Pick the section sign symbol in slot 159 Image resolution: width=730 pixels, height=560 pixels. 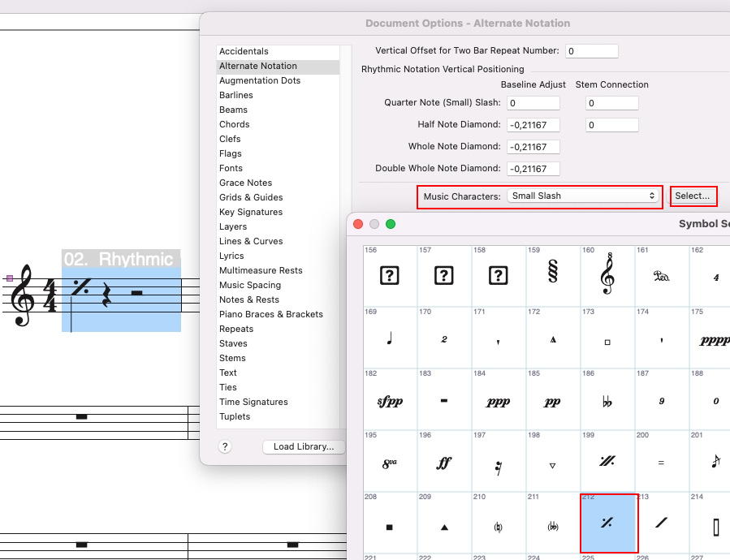[553, 276]
